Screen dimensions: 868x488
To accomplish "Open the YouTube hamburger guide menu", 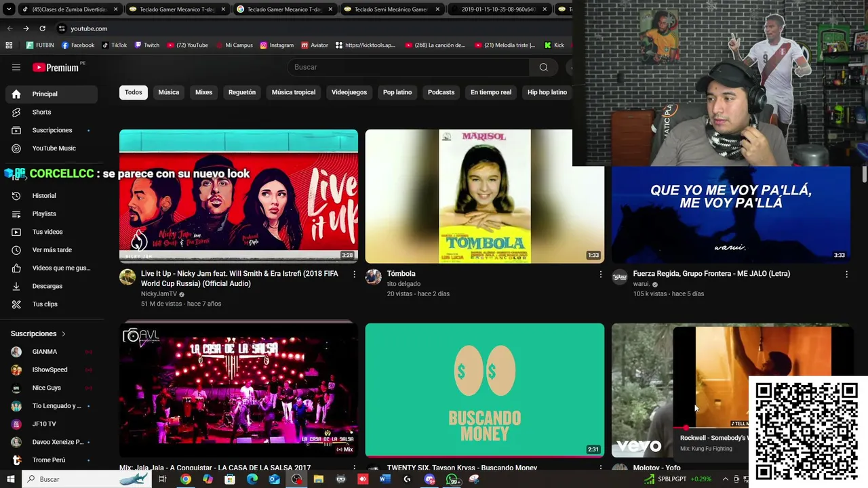I will pyautogui.click(x=16, y=67).
